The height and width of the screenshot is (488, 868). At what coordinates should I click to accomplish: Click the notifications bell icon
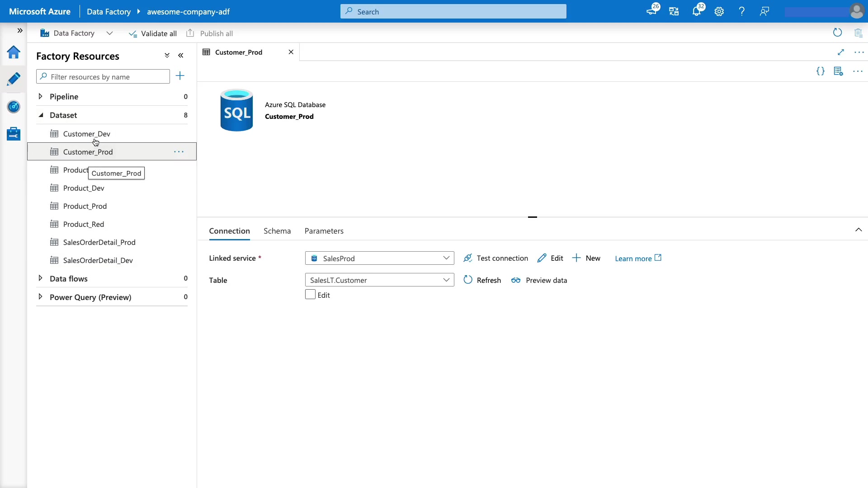696,12
